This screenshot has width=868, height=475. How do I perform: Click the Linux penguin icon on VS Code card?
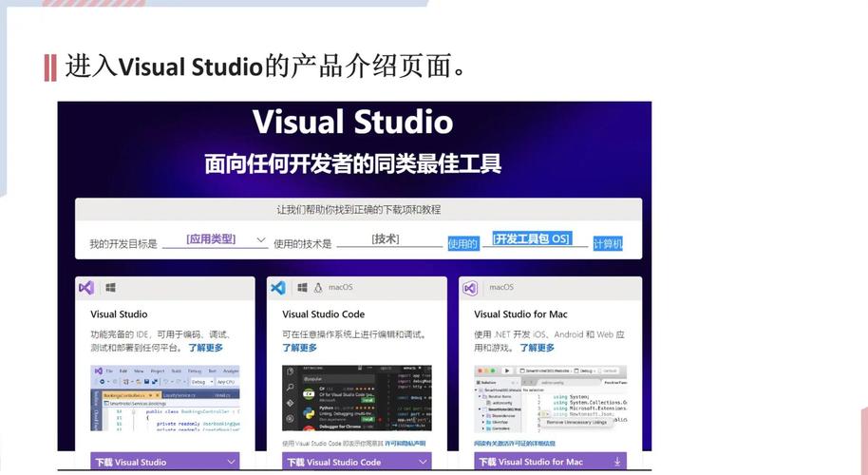click(x=318, y=287)
